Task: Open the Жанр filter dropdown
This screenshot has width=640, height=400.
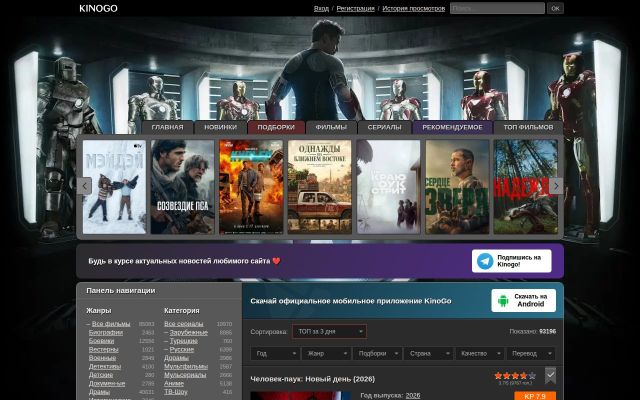Action: tap(326, 353)
